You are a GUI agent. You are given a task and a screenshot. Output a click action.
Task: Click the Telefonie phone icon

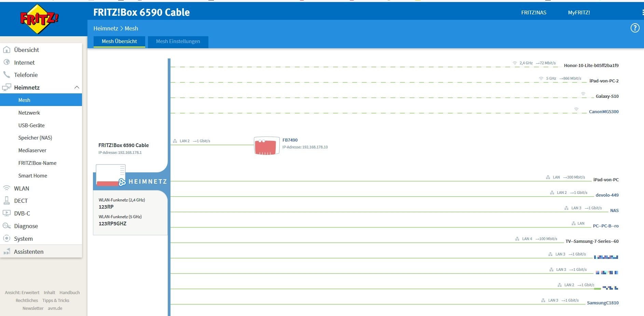click(x=6, y=75)
